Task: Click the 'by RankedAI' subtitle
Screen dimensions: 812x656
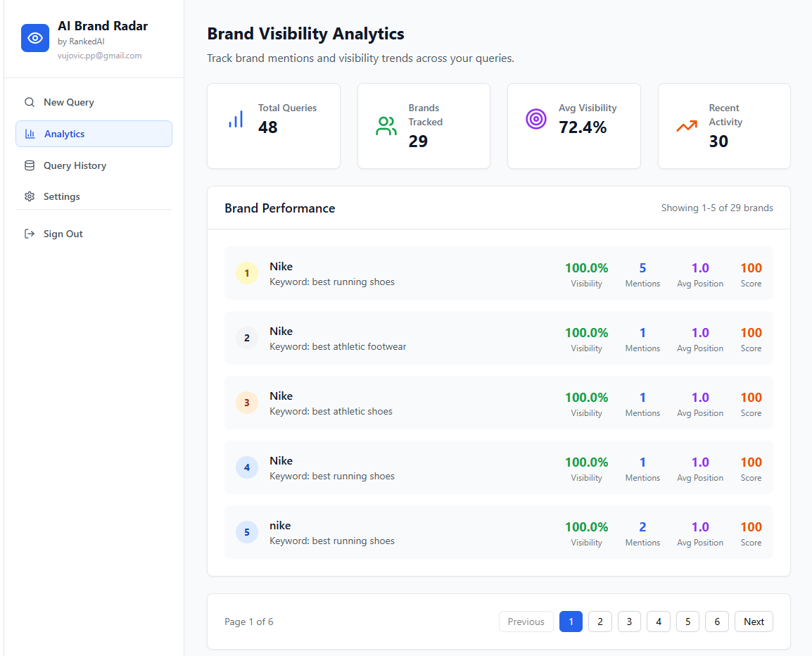Action: 82,42
